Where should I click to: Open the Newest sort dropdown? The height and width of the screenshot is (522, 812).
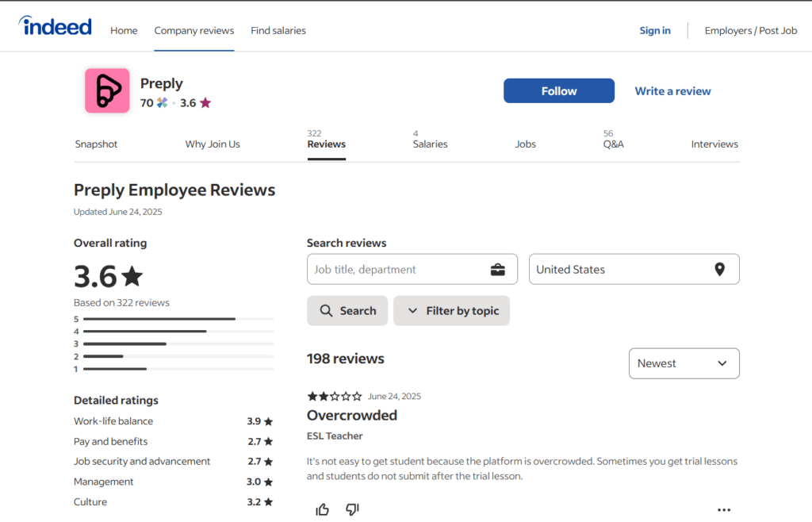tap(684, 363)
